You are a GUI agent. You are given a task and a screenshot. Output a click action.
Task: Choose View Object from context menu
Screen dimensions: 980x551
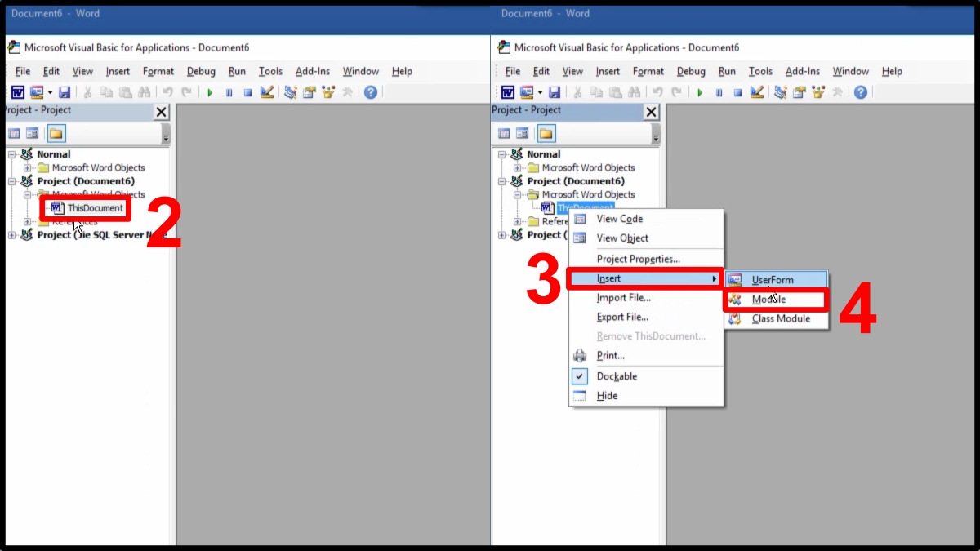tap(646, 238)
